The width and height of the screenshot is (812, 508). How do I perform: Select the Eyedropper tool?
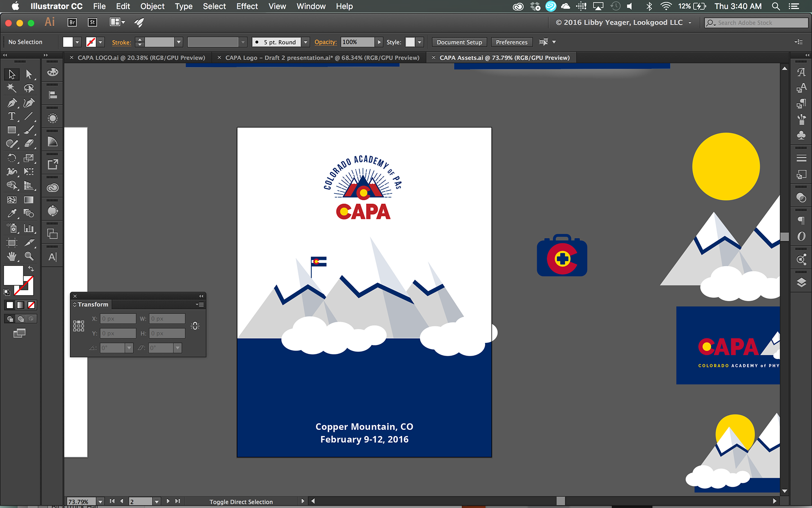(x=11, y=213)
